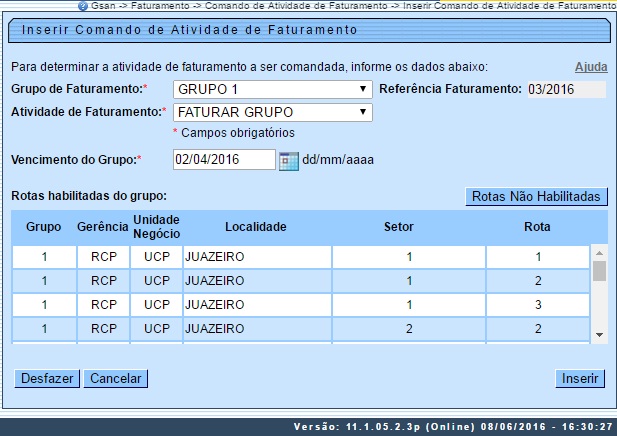Click the routes table scrollbar thumb
The width and height of the screenshot is (617, 436).
[x=599, y=271]
